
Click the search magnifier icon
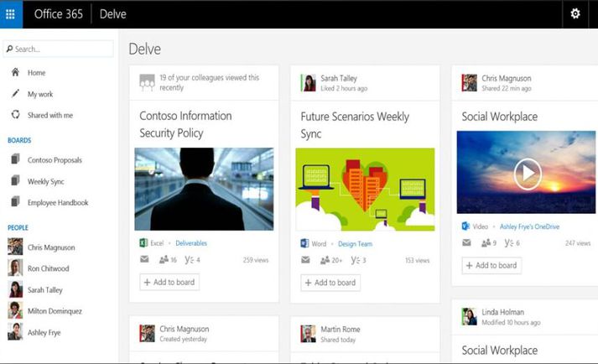9,49
